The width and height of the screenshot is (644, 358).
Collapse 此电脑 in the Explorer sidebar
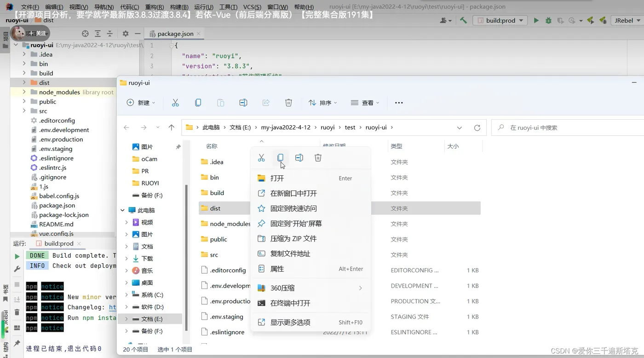[x=123, y=210]
